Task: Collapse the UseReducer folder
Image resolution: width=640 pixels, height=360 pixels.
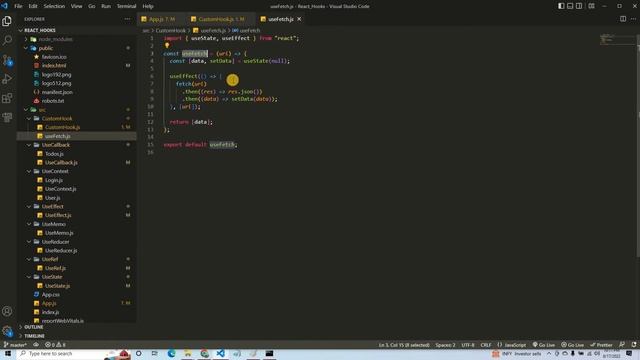Action: [77, 242]
